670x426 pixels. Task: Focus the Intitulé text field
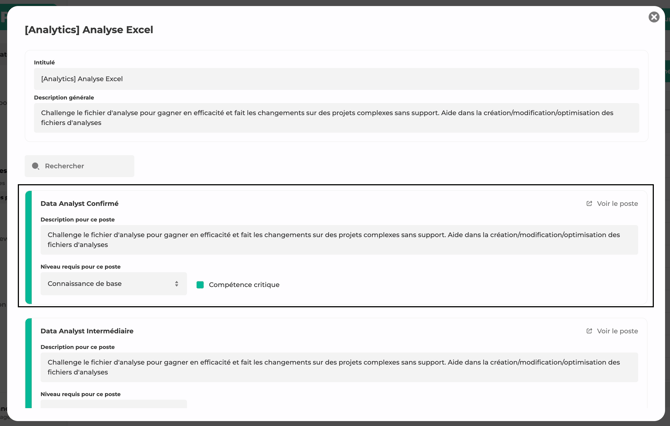pos(336,79)
